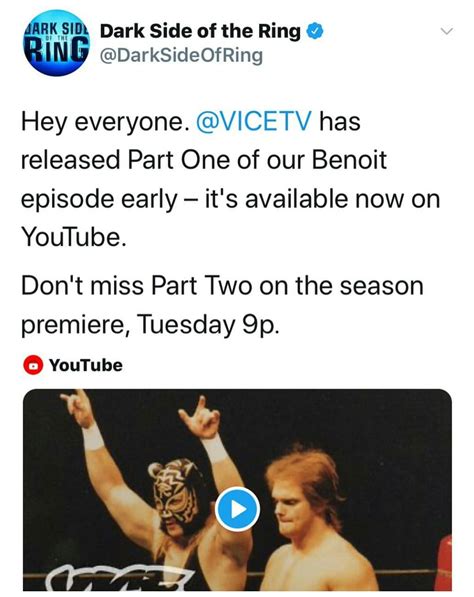Image resolution: width=474 pixels, height=597 pixels.
Task: Click the blue verified badge
Action: pyautogui.click(x=315, y=32)
